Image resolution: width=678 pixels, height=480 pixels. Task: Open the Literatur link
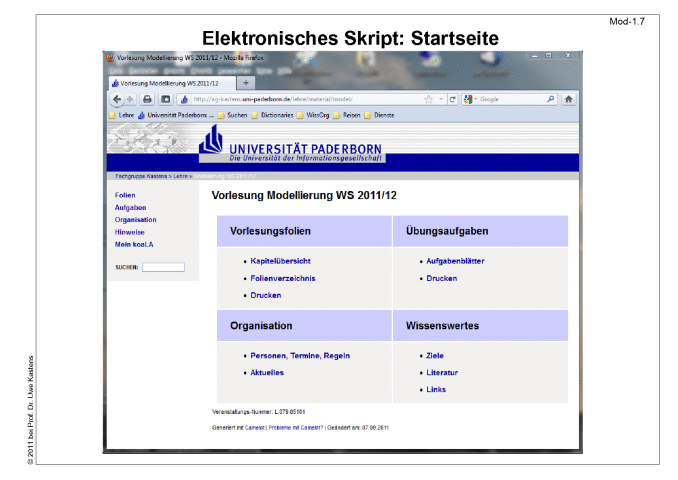[442, 373]
